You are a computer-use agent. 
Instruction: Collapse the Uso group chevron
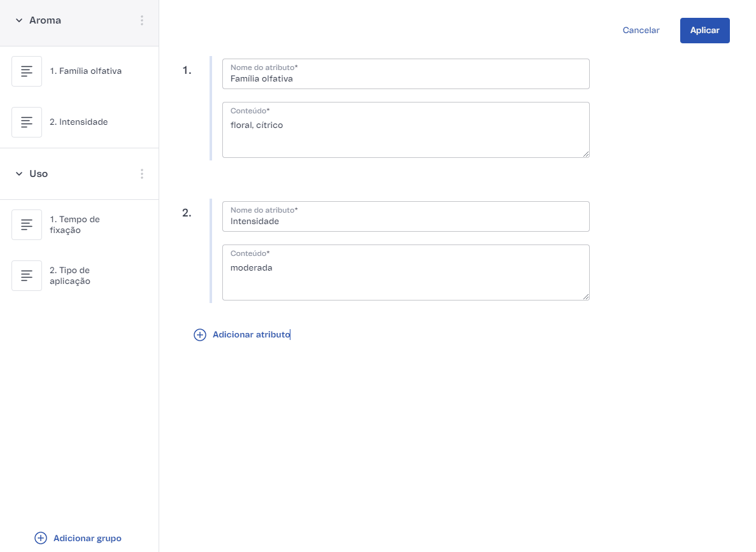click(x=19, y=174)
